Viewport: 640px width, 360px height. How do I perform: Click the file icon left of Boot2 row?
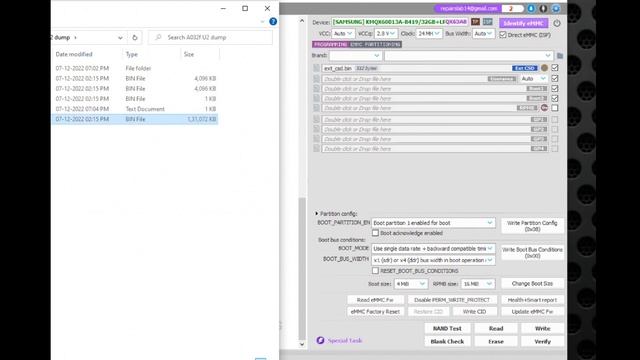(316, 98)
